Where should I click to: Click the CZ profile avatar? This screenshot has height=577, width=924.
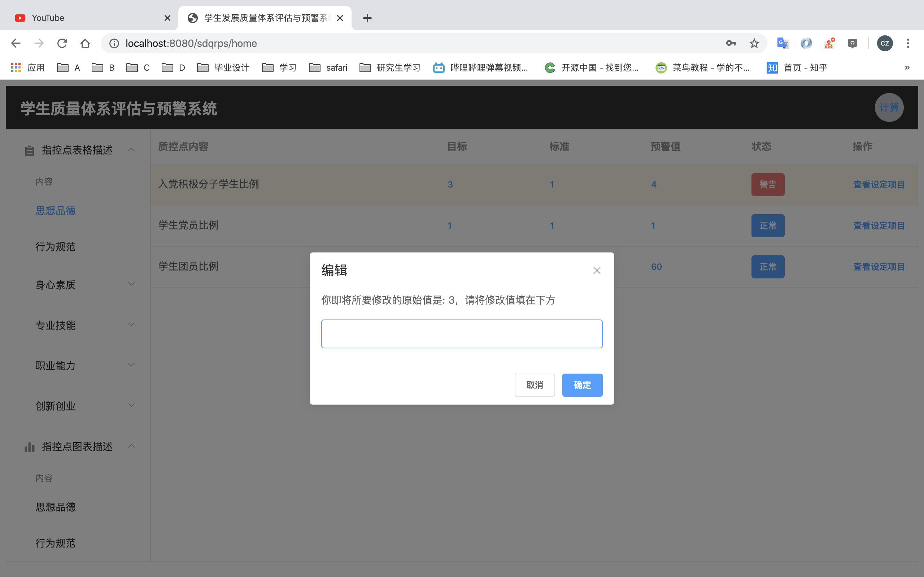coord(885,43)
